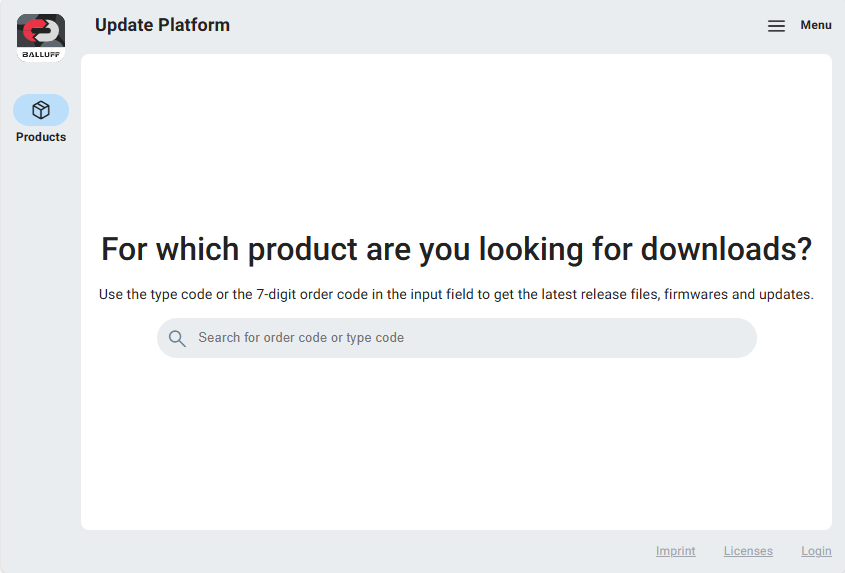Click the magnifying glass search icon
This screenshot has height=573, width=845.
click(x=177, y=338)
